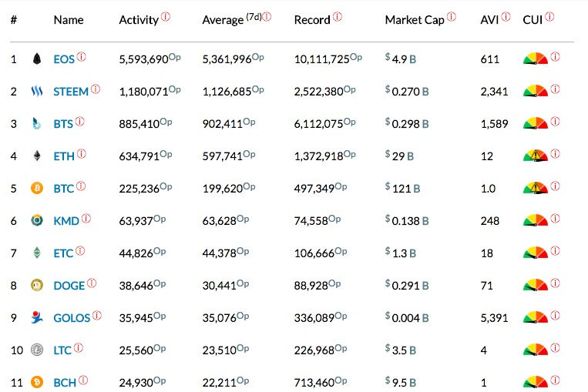Open the BTS coin link
588x392 pixels.
[63, 124]
